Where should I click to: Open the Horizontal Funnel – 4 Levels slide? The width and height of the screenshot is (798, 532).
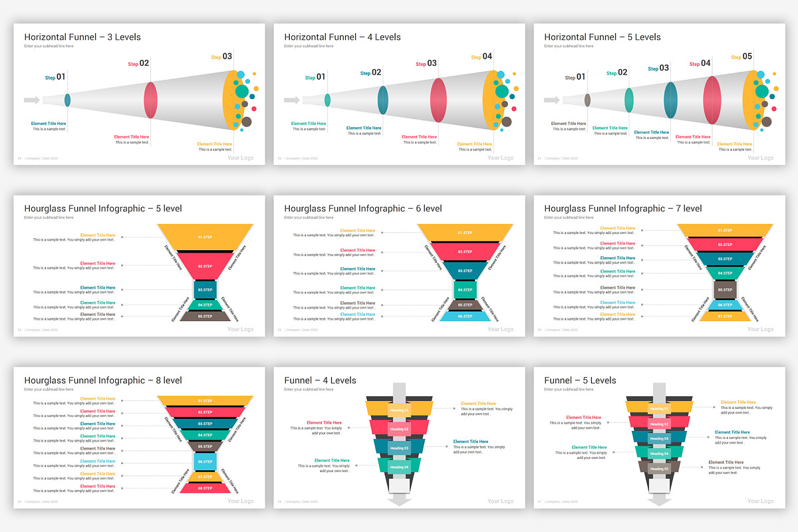tap(399, 94)
